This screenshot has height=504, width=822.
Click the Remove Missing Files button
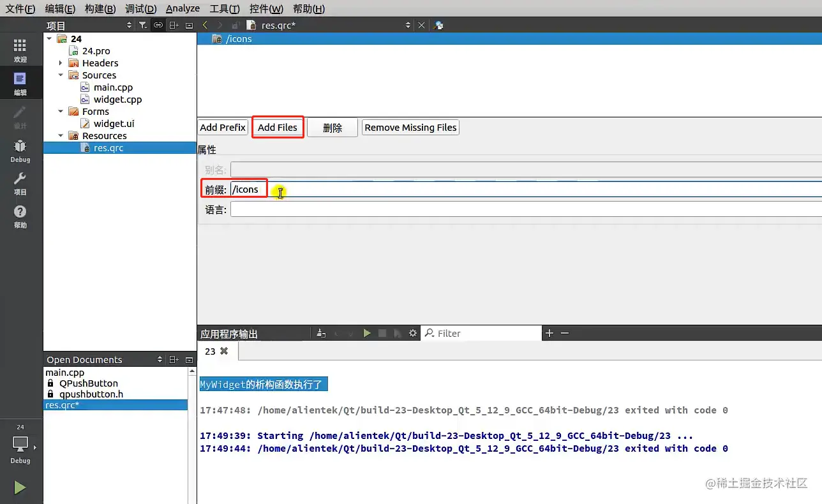[x=411, y=128]
